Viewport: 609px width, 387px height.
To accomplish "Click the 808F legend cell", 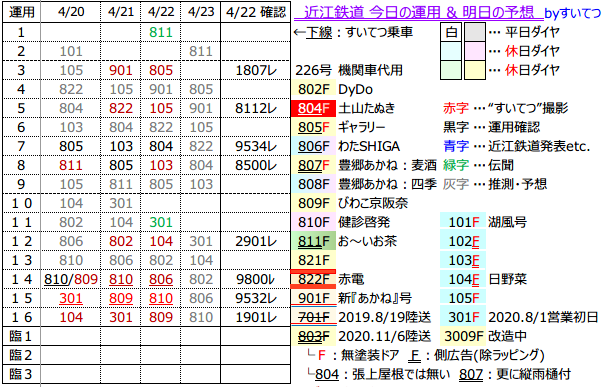I will (313, 185).
